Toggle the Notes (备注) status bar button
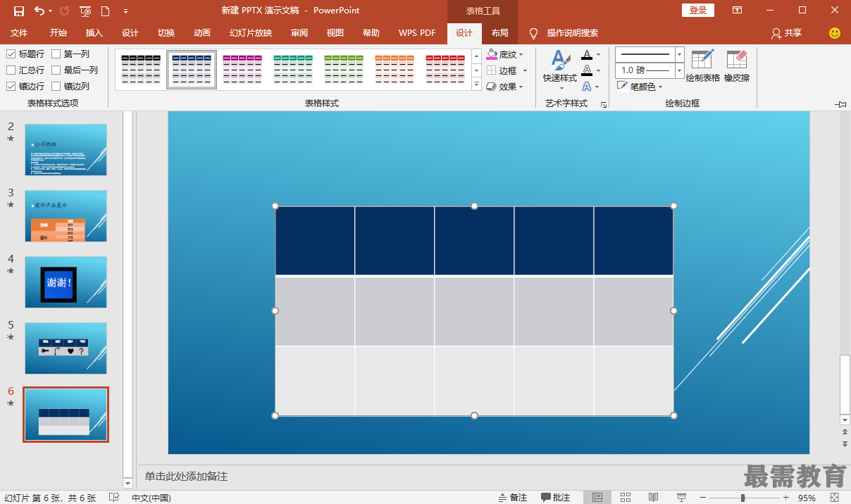Screen dimensions: 851x504 (512, 498)
